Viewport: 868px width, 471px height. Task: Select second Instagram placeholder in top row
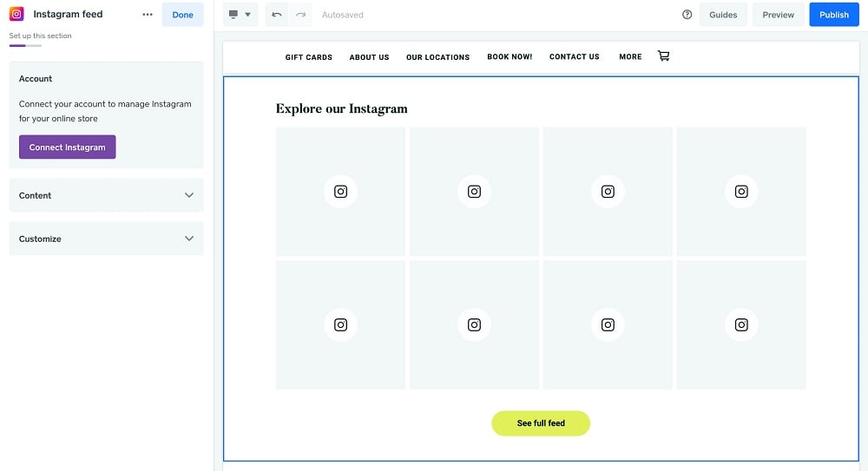click(475, 192)
